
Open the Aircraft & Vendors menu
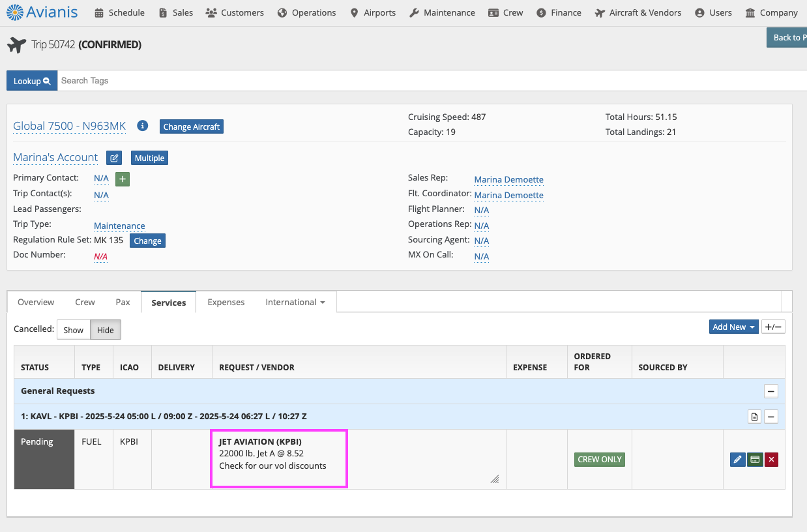(638, 12)
